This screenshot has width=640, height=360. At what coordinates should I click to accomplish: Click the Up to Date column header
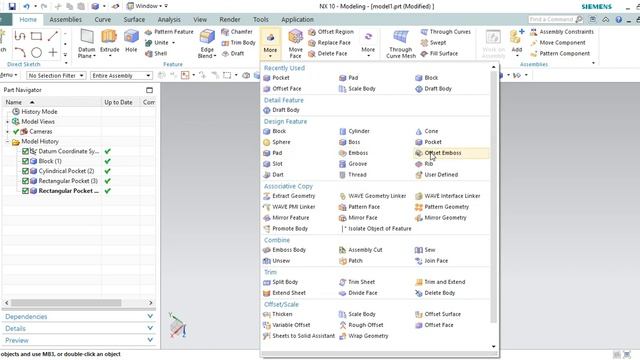coord(120,102)
